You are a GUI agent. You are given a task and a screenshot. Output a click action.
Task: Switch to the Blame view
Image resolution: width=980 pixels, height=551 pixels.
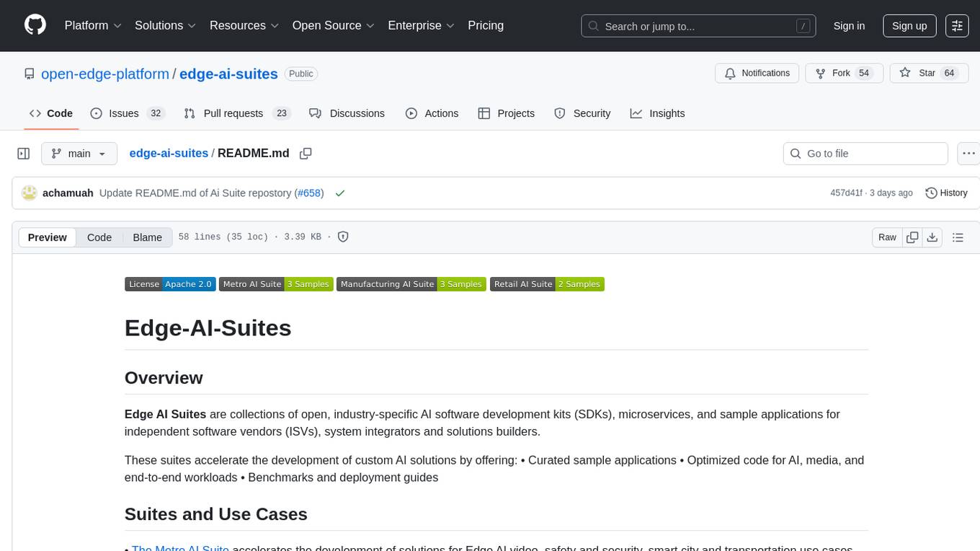[147, 237]
